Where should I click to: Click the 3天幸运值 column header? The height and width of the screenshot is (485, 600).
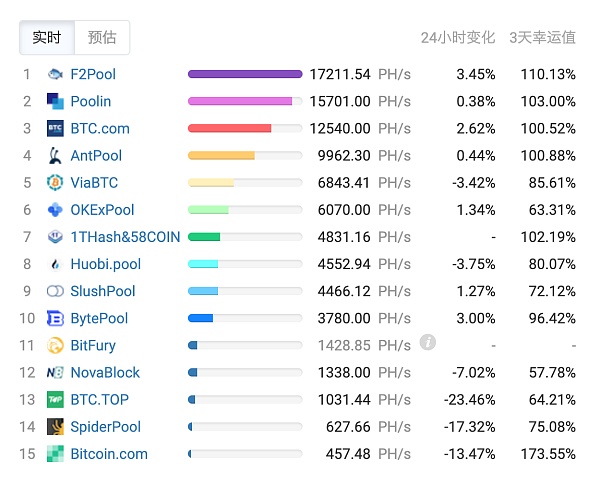(542, 38)
